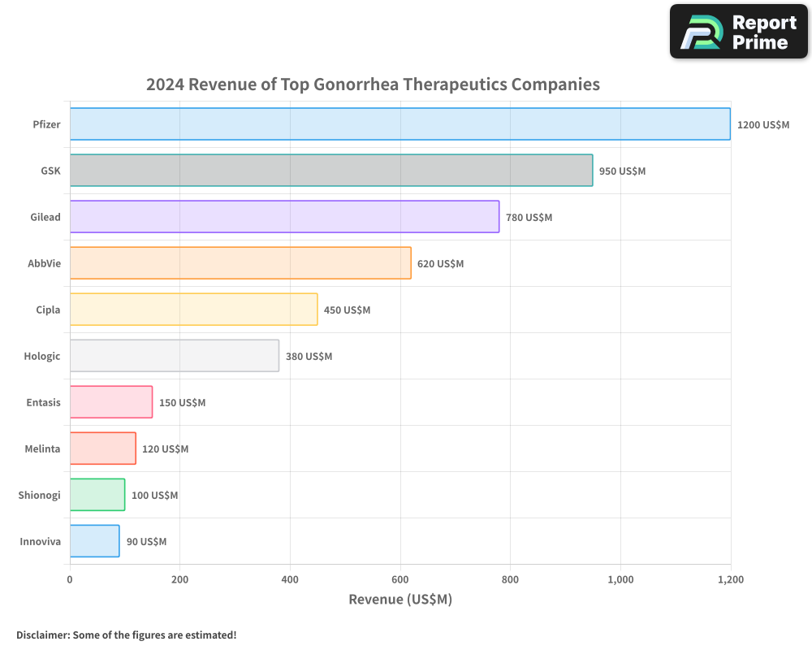
Task: Select the Melinta revenue bar
Action: (x=101, y=448)
